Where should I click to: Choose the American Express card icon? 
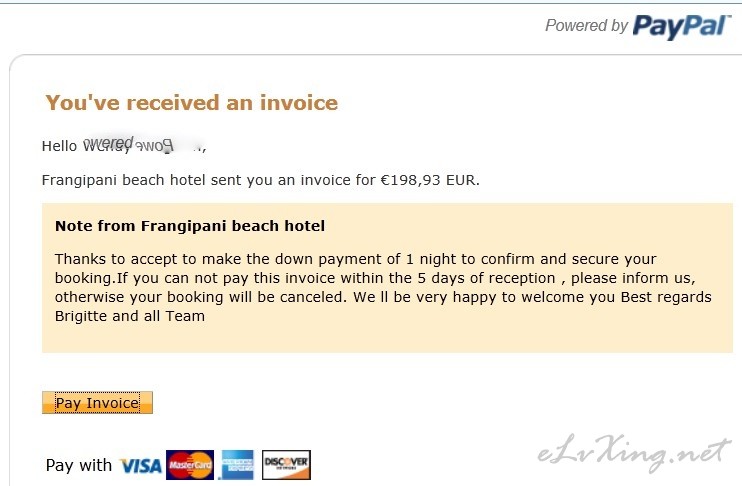point(238,465)
